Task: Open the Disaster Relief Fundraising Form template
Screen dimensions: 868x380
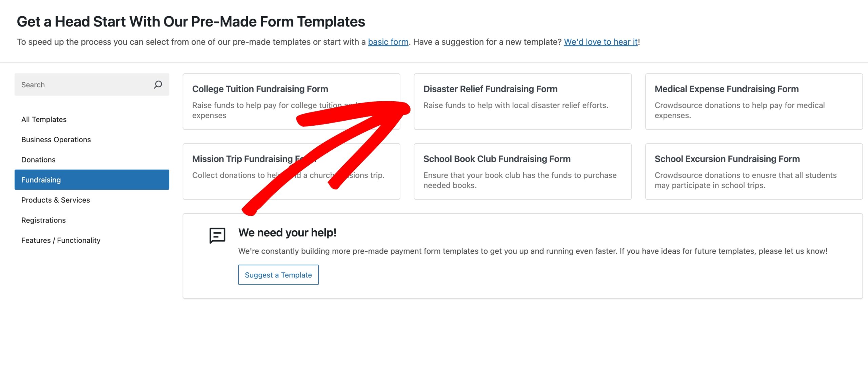Action: tap(522, 102)
